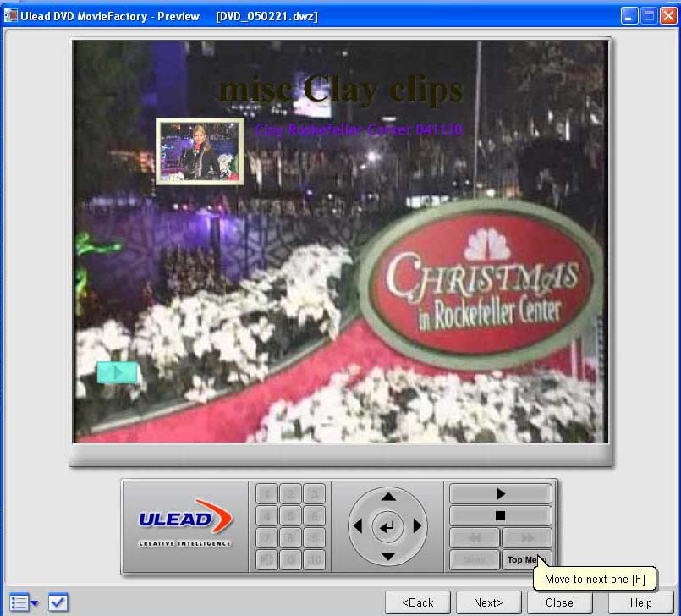Open the settings list dropdown at the bottom left
This screenshot has width=681, height=616.
[24, 602]
